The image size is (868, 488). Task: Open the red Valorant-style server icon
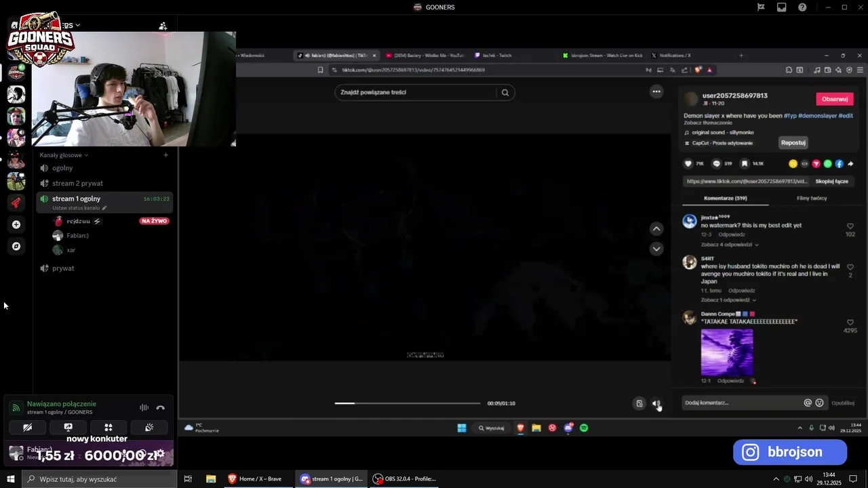(16, 203)
